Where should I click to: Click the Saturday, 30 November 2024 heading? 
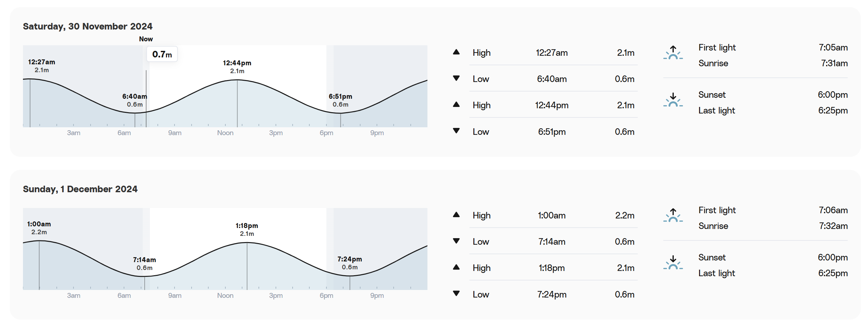(x=88, y=26)
